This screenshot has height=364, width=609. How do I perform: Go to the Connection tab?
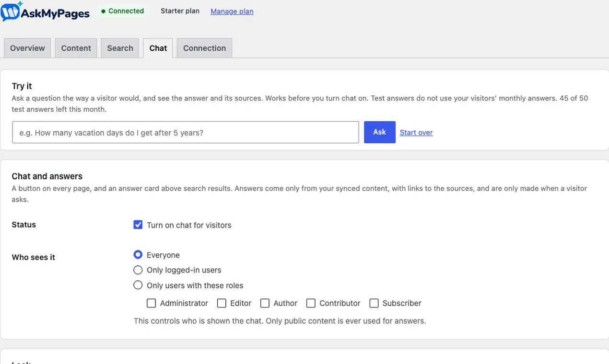tap(204, 48)
